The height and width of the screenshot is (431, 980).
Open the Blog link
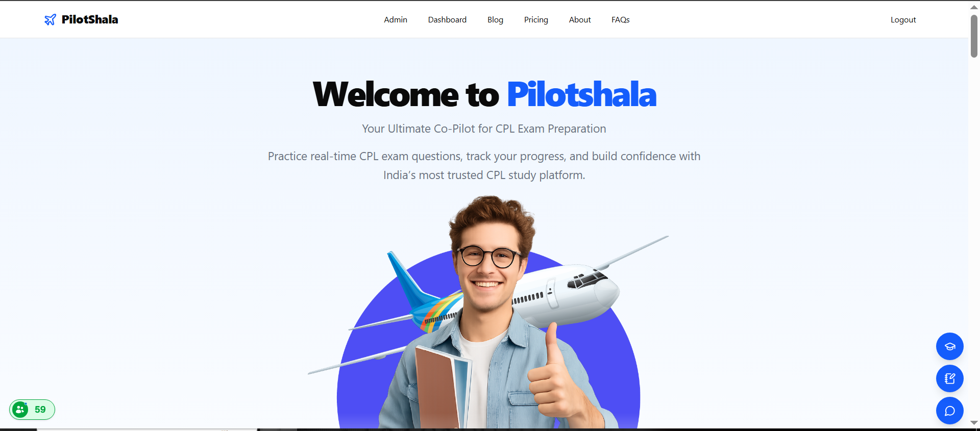(495, 20)
